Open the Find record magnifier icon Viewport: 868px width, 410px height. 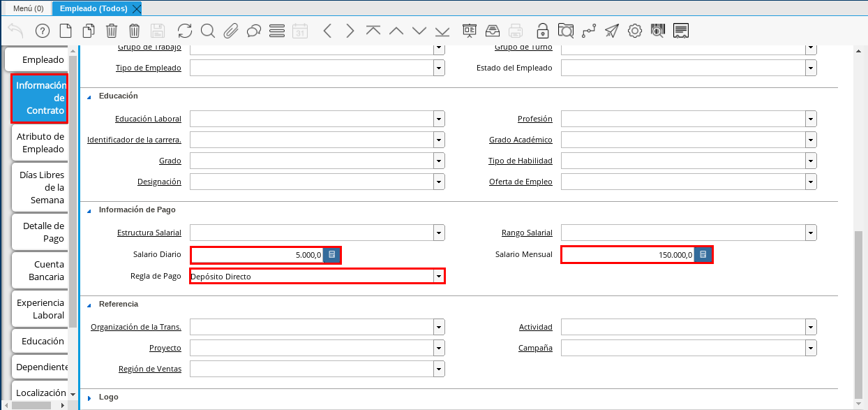208,31
